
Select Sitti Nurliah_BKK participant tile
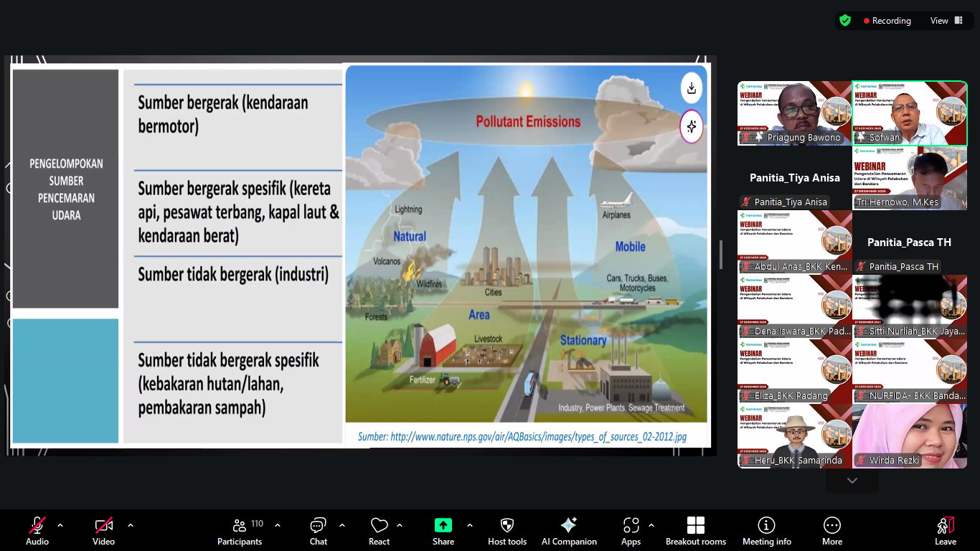click(x=910, y=307)
